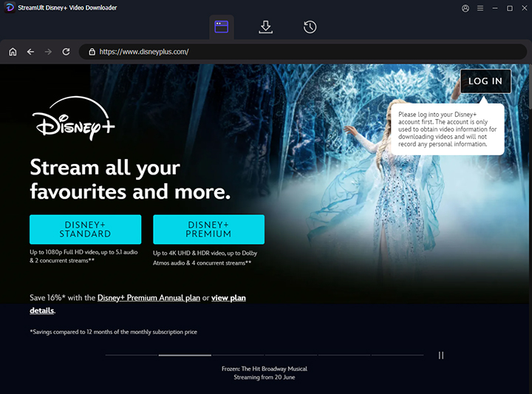Click the padlock icon in the address bar

click(x=92, y=52)
